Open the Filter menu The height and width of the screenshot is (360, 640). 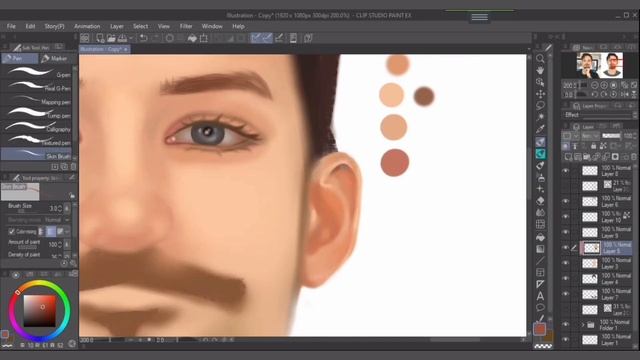click(186, 26)
